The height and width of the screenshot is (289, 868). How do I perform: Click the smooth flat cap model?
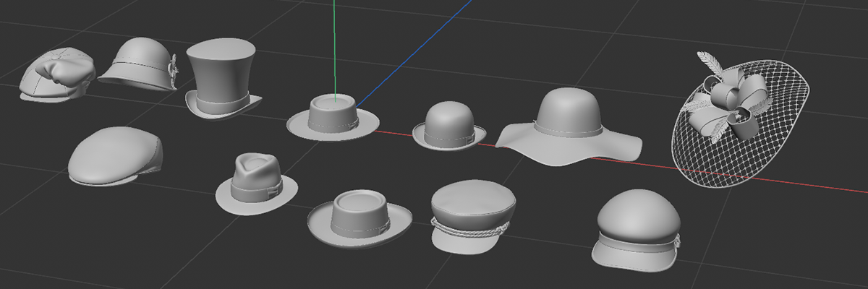[113, 154]
